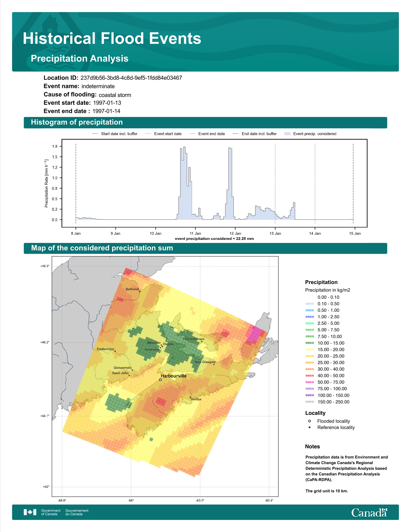Click the event start date 1997-01-13
The width and height of the screenshot is (411, 532).
coord(107,103)
